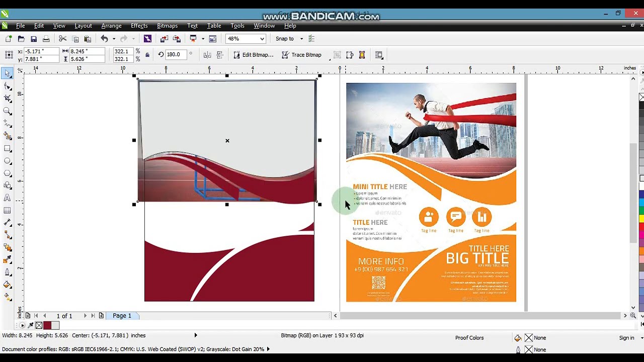Viewport: 644px width, 362px height.
Task: Pick the Rectangle tool
Action: [8, 149]
